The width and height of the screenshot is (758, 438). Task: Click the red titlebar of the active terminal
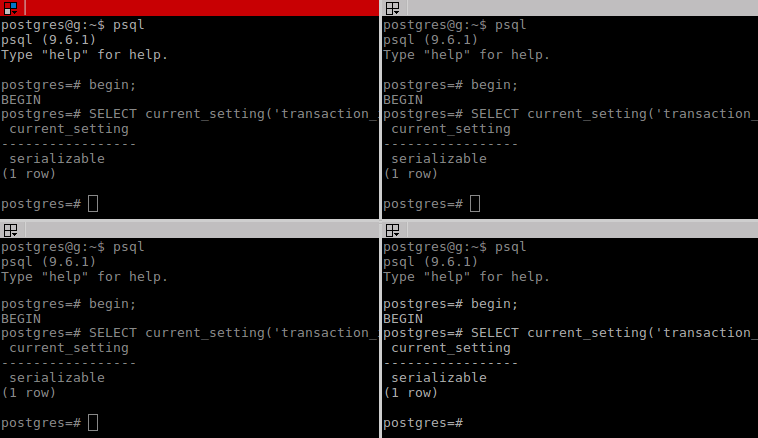[x=202, y=8]
